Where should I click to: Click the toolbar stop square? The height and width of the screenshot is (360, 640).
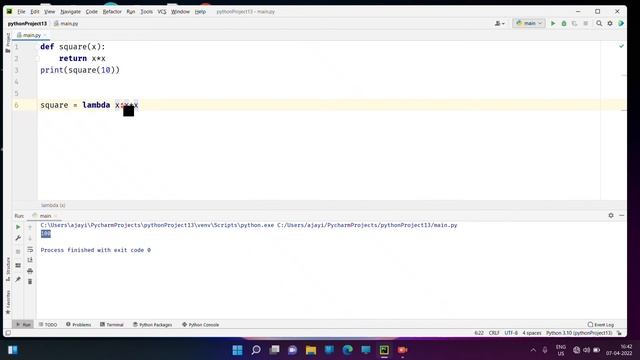pyautogui.click(x=586, y=24)
